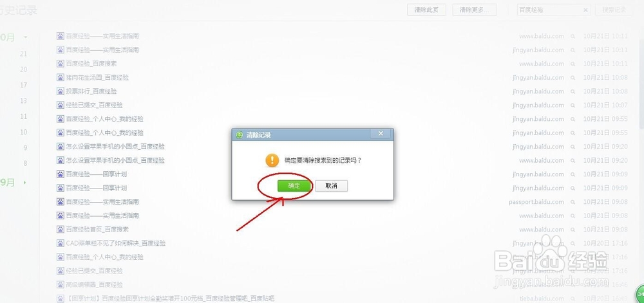Open 清除更多... options in history page
The height and width of the screenshot is (303, 644).
pyautogui.click(x=475, y=10)
